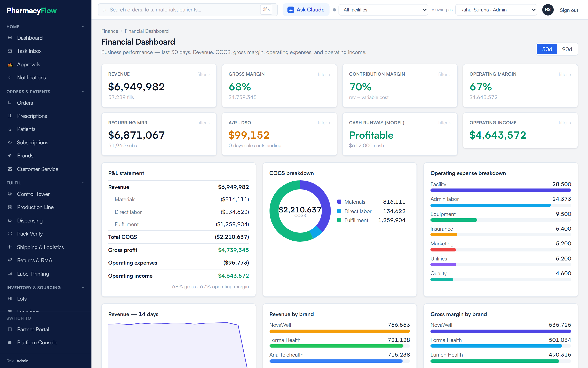This screenshot has width=588, height=368.
Task: Navigate to Shipping & Logistics
Action: (46, 247)
